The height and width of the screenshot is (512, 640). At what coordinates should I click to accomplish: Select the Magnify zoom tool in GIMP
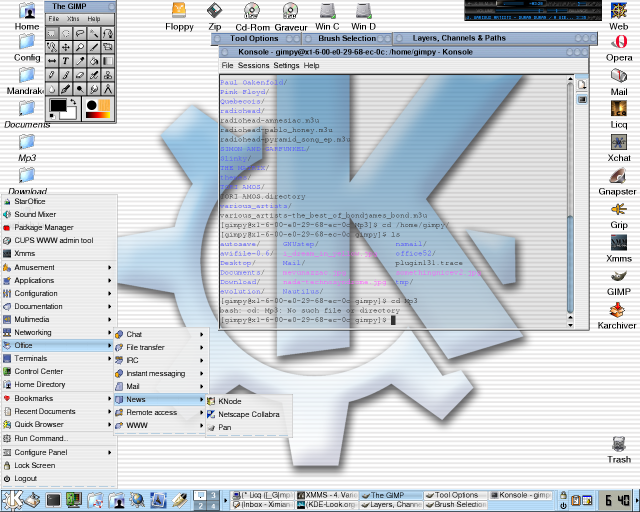coord(80,47)
